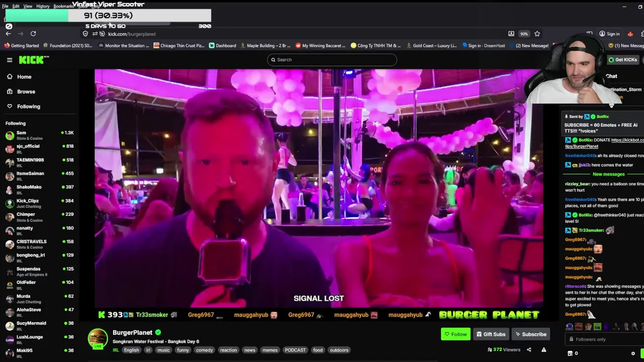The height and width of the screenshot is (362, 644).
Task: Open the browser Edit menu
Action: click(16, 6)
